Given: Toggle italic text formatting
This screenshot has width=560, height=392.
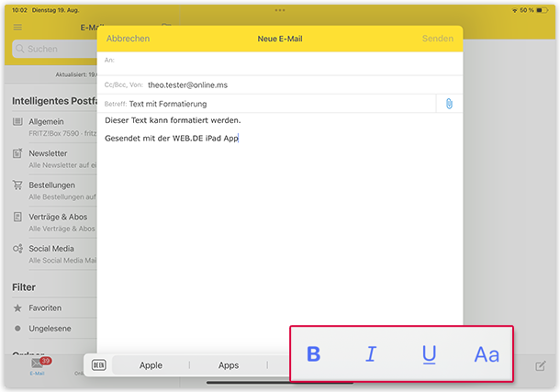Looking at the screenshot, I should tap(371, 354).
